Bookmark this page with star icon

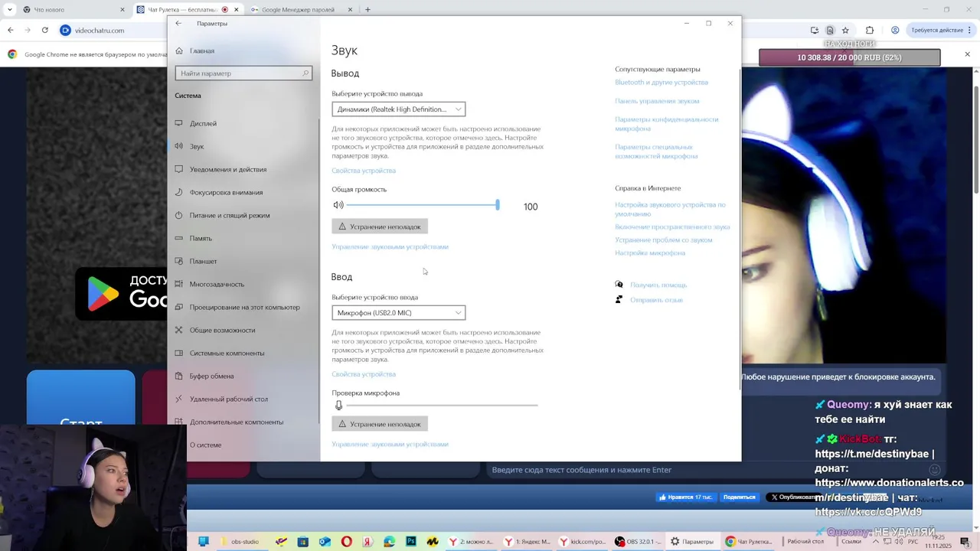845,30
